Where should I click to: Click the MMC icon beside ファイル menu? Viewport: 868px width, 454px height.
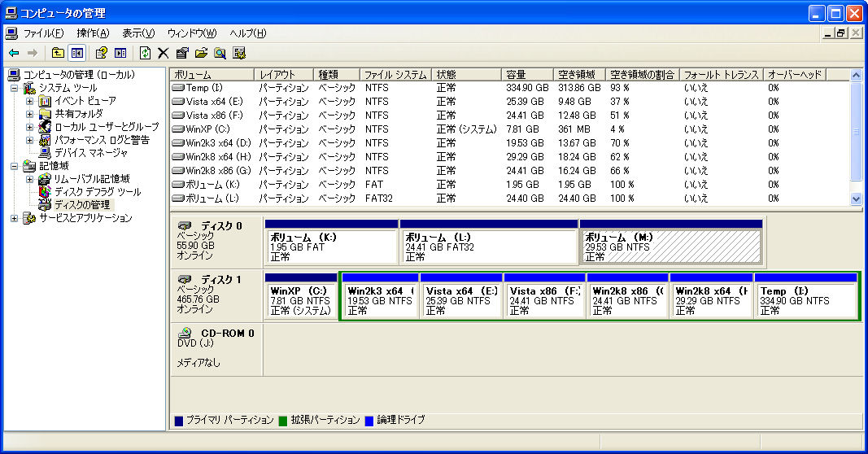click(x=11, y=33)
